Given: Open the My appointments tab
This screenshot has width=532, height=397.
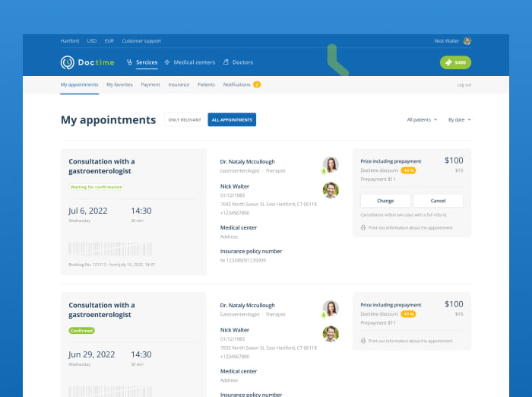Looking at the screenshot, I should coord(79,84).
